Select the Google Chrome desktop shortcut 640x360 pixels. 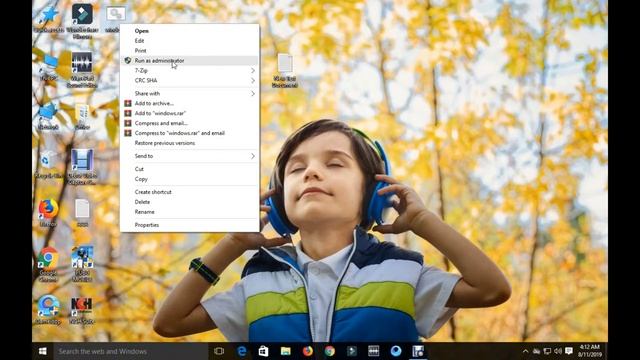pos(49,264)
